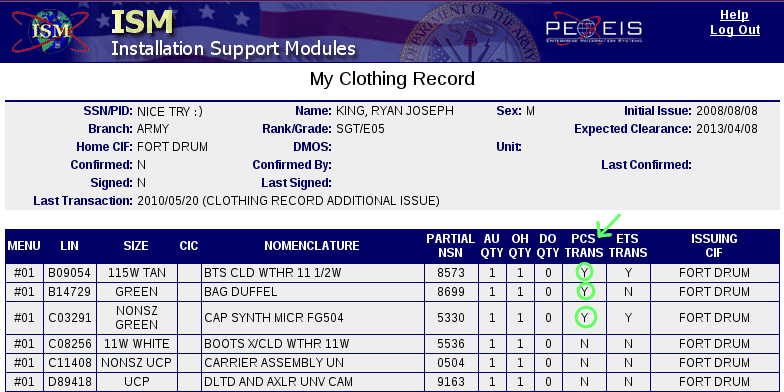
Task: Click the ISM globe logo
Action: [x=50, y=31]
